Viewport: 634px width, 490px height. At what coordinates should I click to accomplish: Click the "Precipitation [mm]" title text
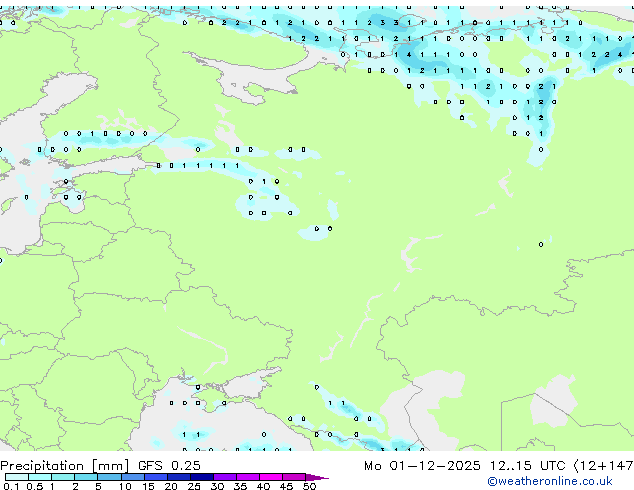pos(64,466)
